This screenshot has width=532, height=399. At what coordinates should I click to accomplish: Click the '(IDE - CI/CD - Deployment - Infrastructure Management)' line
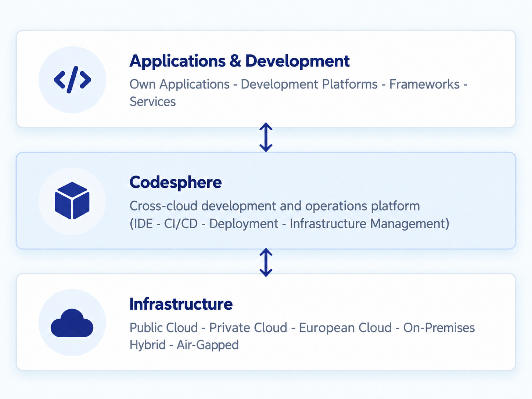click(x=290, y=223)
